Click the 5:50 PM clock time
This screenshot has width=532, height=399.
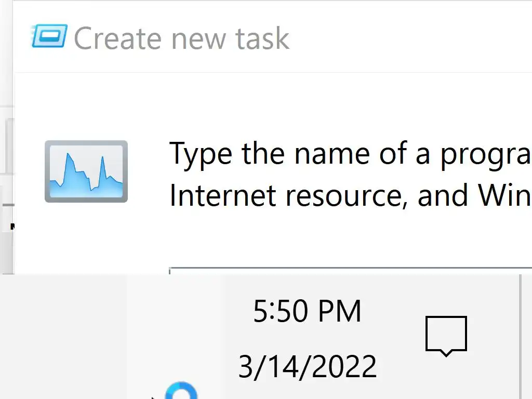pyautogui.click(x=307, y=312)
